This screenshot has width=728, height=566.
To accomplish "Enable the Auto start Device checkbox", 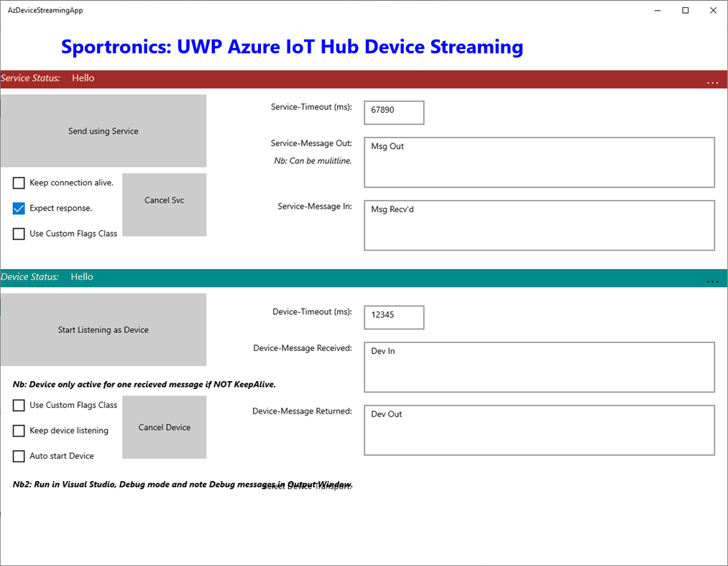I will pyautogui.click(x=18, y=455).
